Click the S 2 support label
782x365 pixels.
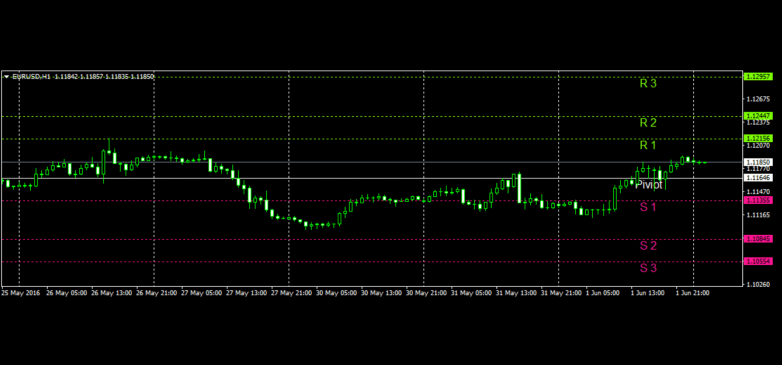[x=648, y=245]
